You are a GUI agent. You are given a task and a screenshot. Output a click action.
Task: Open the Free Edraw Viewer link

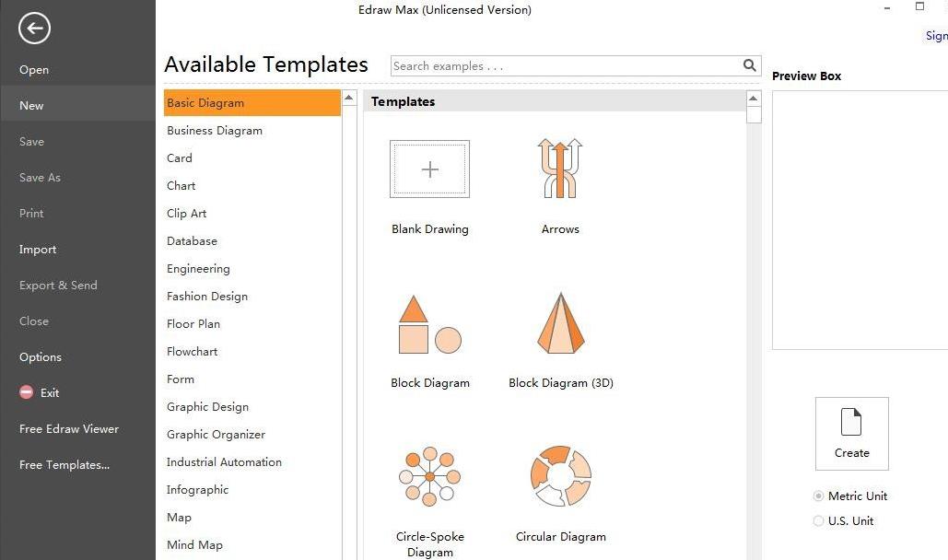(69, 429)
